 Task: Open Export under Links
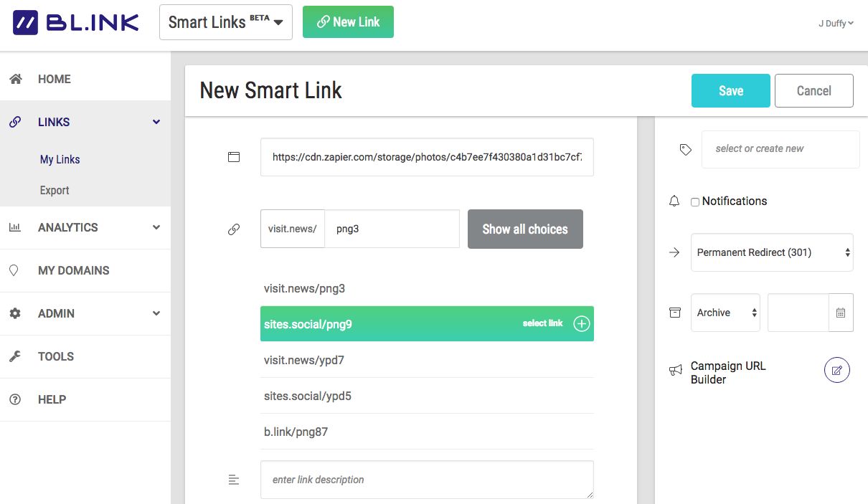point(55,190)
